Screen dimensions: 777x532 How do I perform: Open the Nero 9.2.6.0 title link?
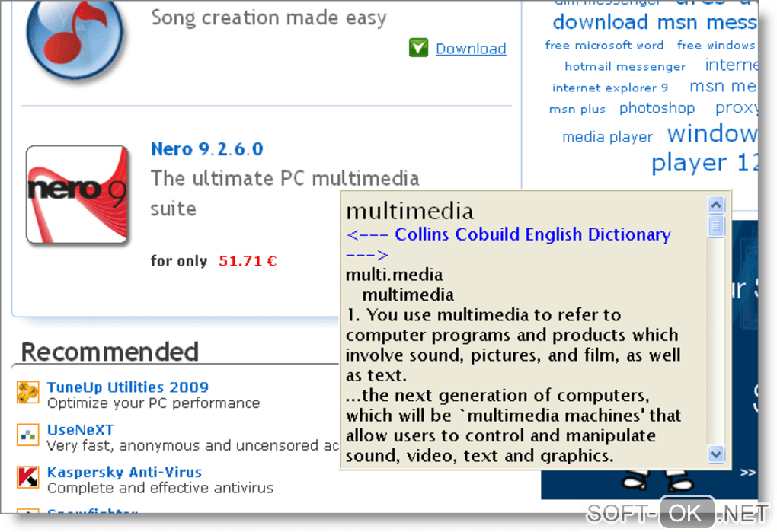206,149
